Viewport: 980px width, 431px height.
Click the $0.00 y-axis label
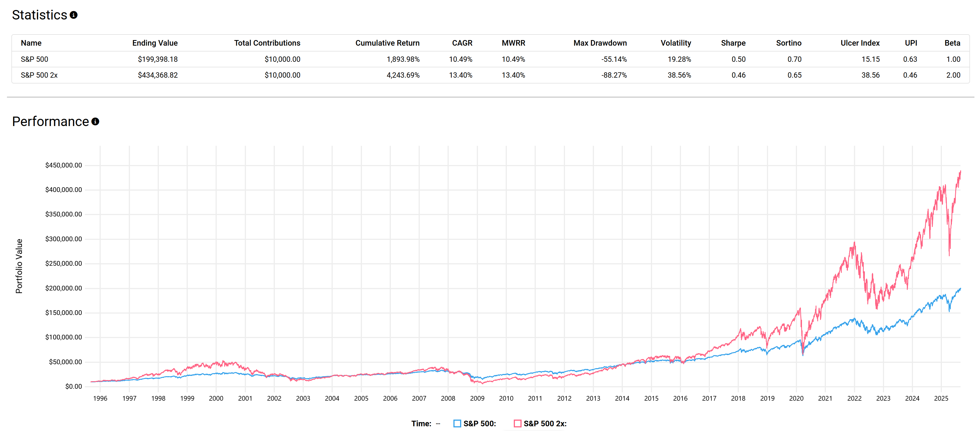73,386
